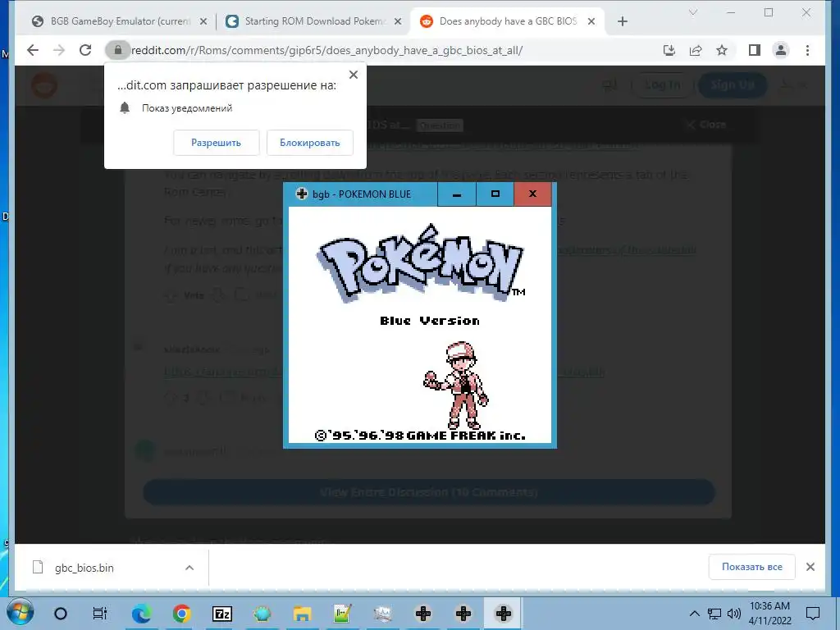Go forward in browser history

pyautogui.click(x=59, y=50)
